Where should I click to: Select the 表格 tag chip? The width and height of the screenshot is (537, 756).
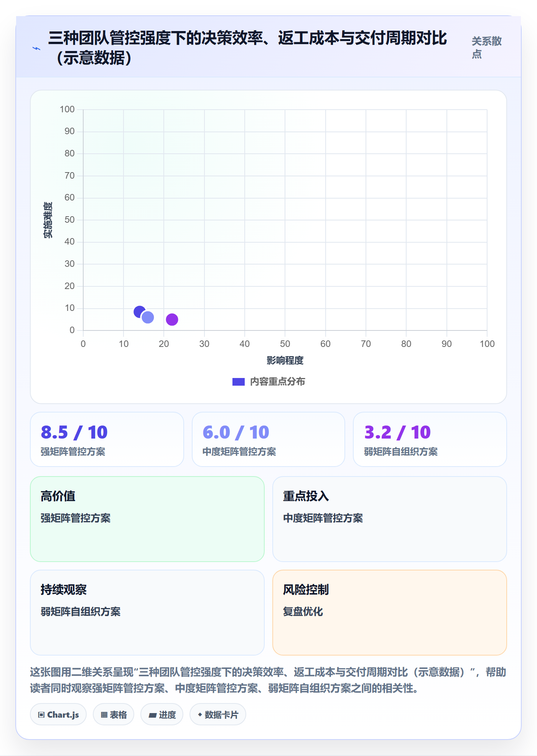click(114, 715)
